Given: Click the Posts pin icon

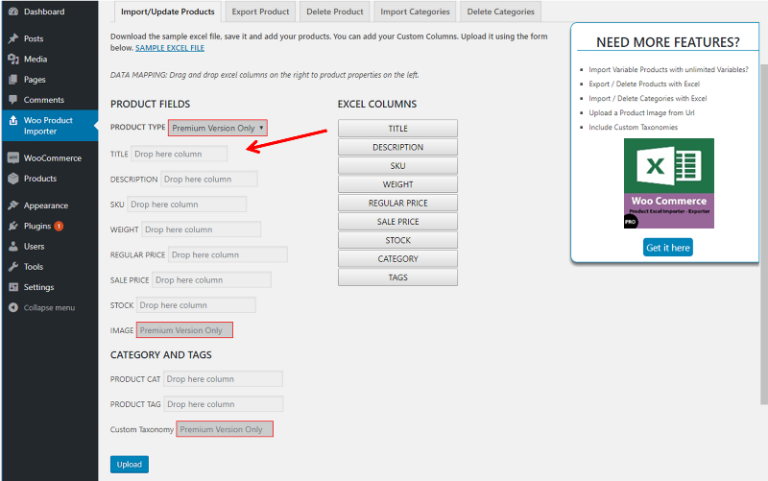Looking at the screenshot, I should click(13, 38).
